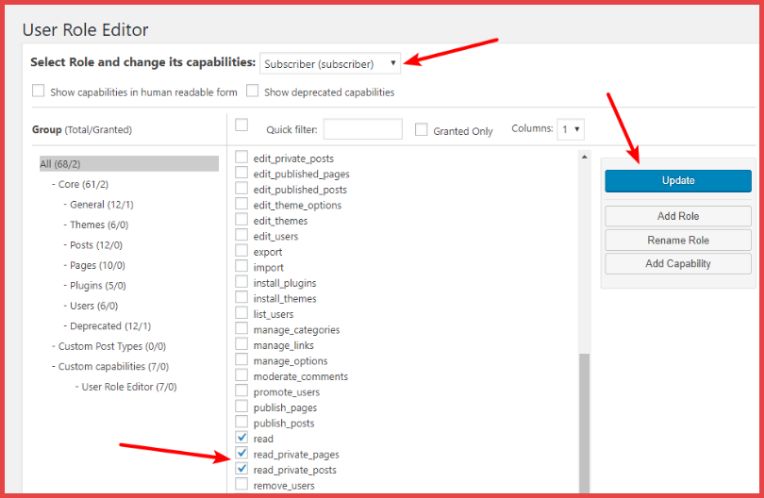This screenshot has width=764, height=498.
Task: Check the export capability
Action: (241, 250)
